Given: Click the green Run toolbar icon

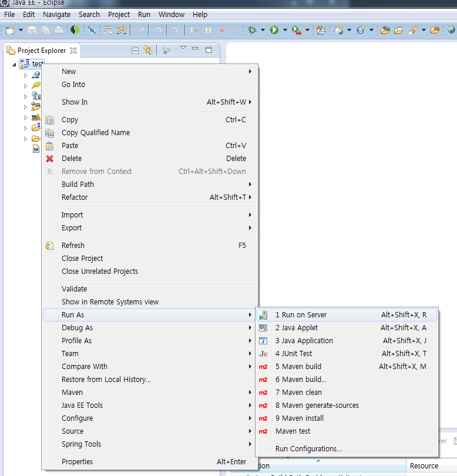Looking at the screenshot, I should click(274, 30).
